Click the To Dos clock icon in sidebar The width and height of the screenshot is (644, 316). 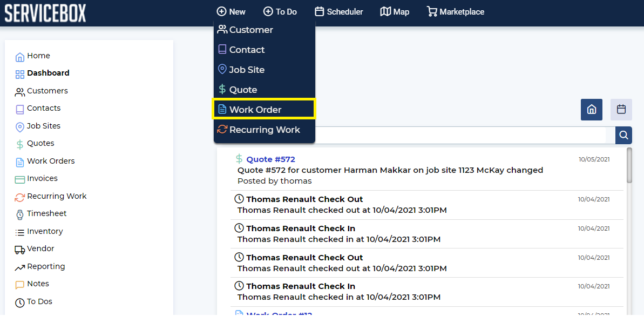pos(20,303)
